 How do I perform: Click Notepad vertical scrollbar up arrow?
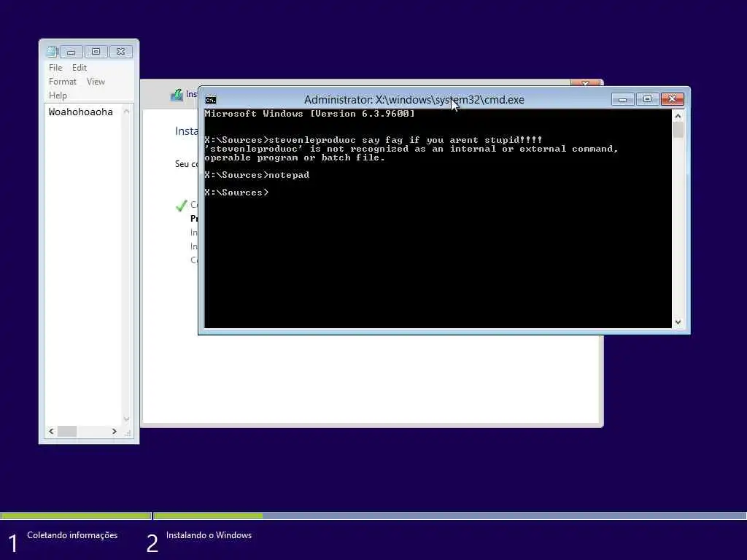tap(126, 112)
